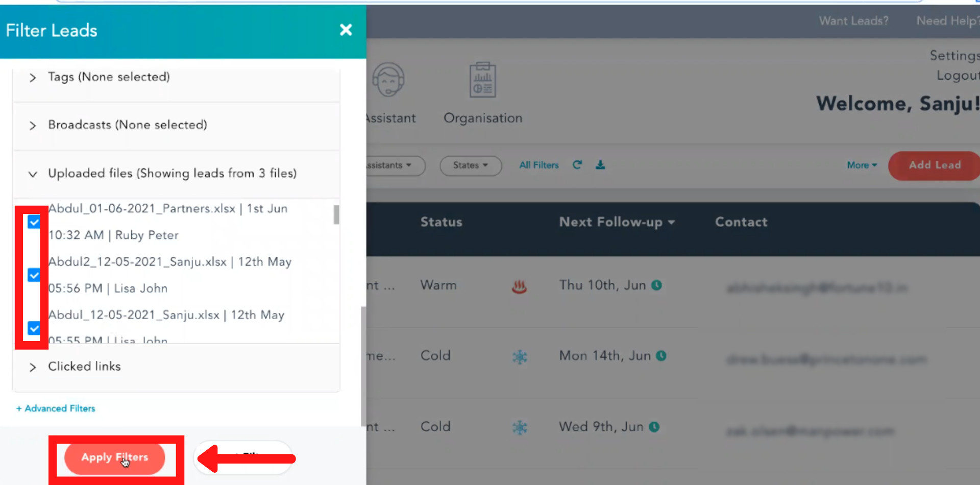
Task: Sort by Next Follow-up column header
Action: (617, 222)
